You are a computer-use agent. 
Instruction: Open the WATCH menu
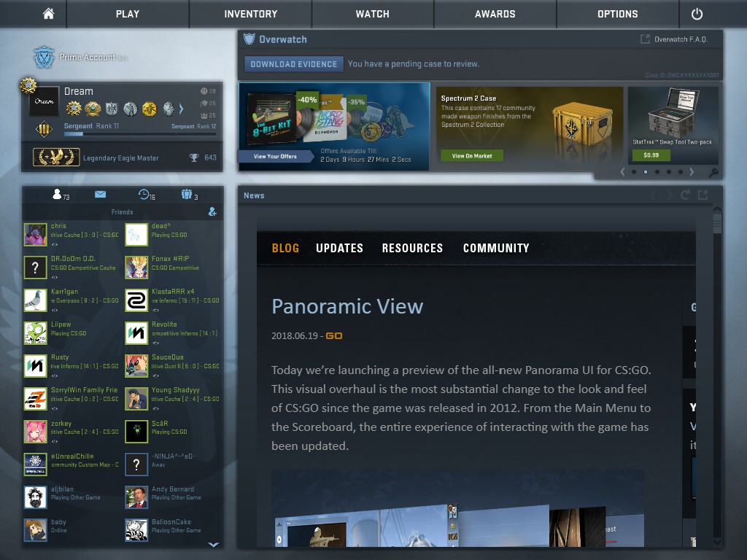(373, 14)
